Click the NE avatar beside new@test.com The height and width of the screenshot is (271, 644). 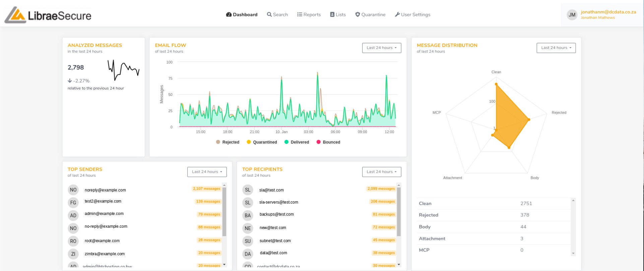[248, 228]
